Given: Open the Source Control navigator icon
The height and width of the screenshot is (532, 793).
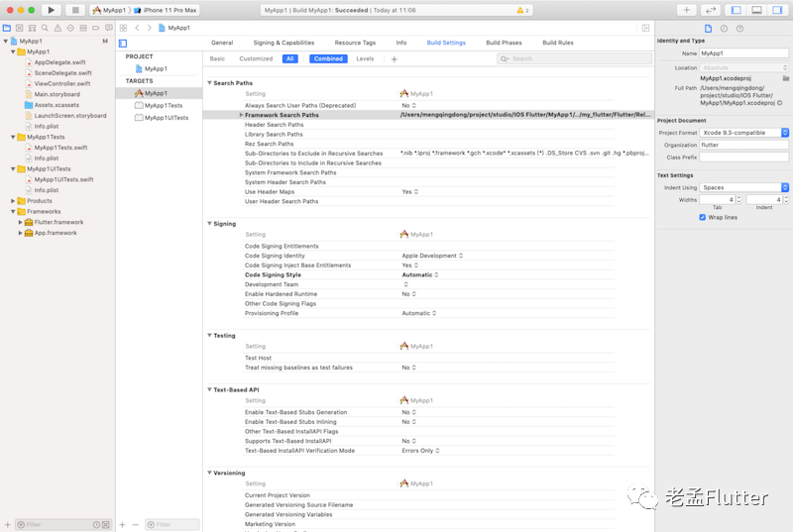Looking at the screenshot, I should [19, 28].
